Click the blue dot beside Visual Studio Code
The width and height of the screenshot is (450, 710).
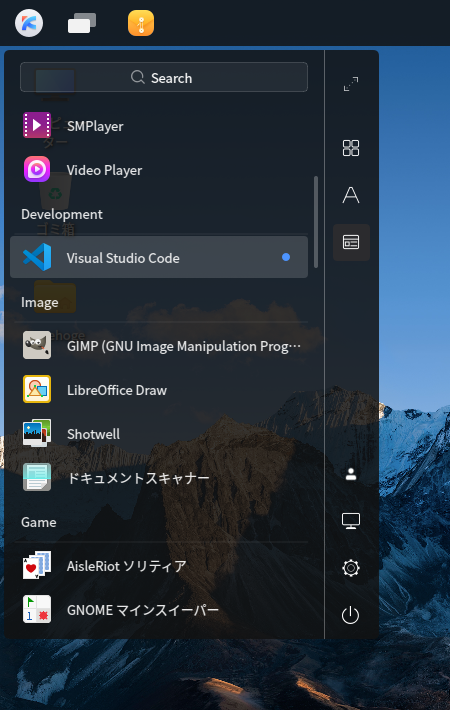[x=286, y=257]
